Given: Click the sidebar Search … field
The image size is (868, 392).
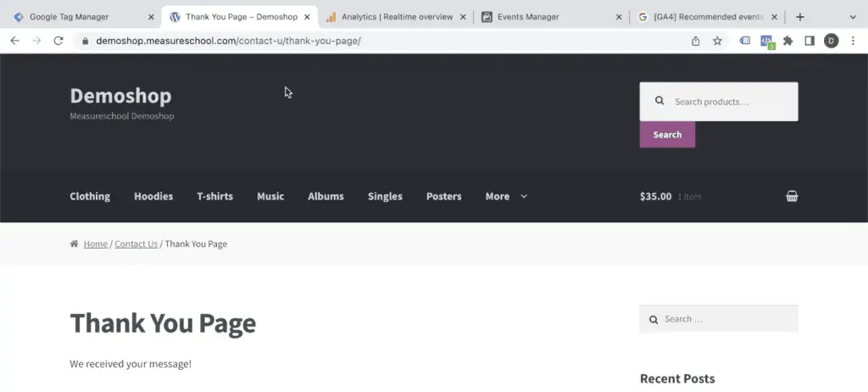Looking at the screenshot, I should (719, 319).
